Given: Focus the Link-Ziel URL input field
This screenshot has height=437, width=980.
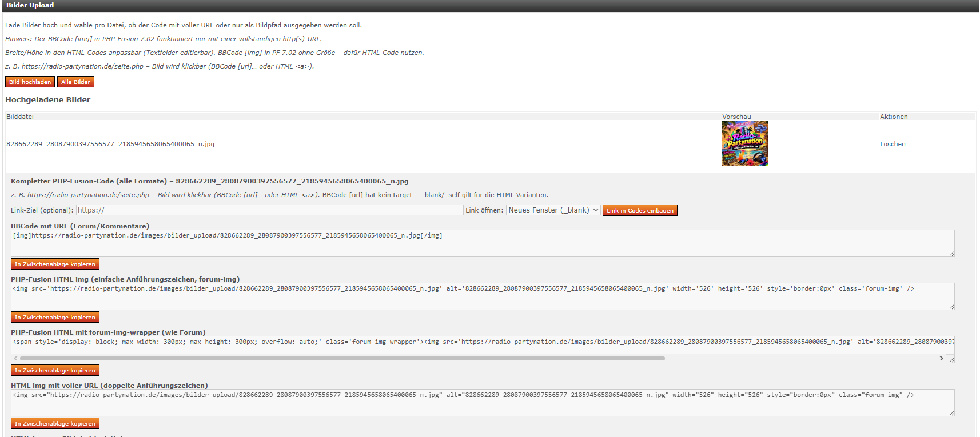Looking at the screenshot, I should 269,210.
